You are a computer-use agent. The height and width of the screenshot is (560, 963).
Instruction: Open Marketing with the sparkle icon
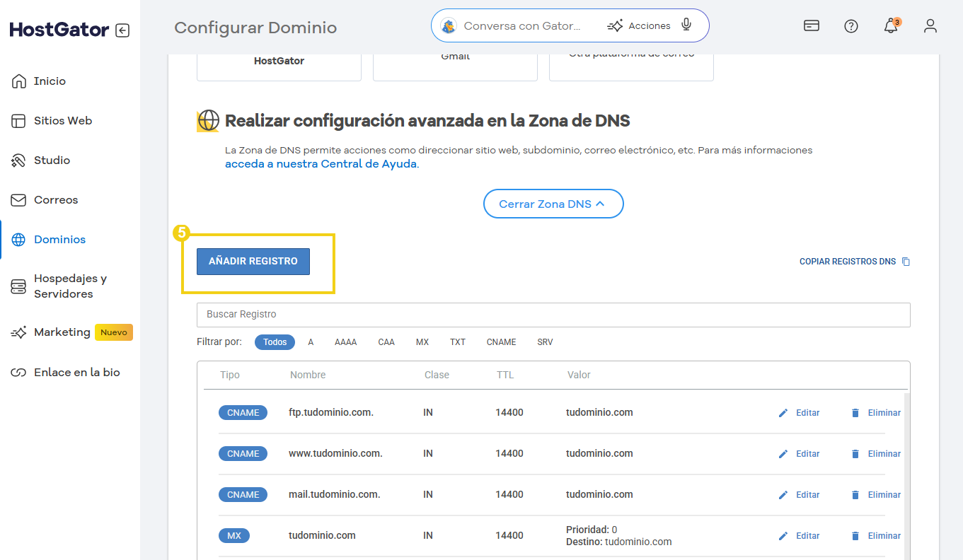[x=17, y=332]
